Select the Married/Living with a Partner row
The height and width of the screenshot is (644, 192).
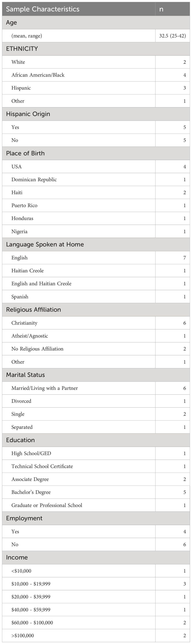(96, 388)
